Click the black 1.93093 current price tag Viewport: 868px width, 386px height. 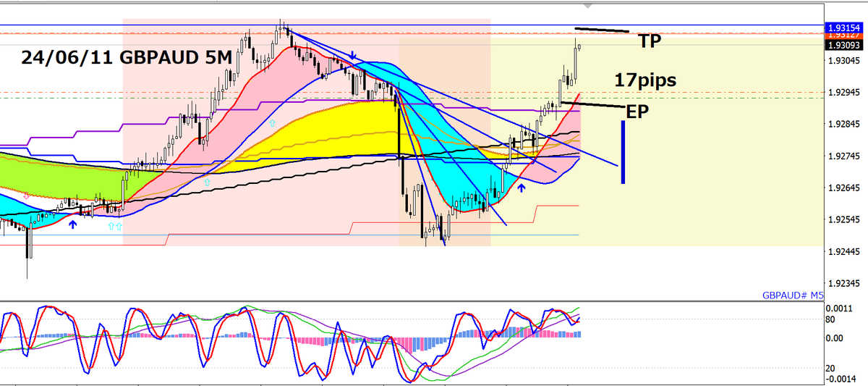tap(844, 45)
